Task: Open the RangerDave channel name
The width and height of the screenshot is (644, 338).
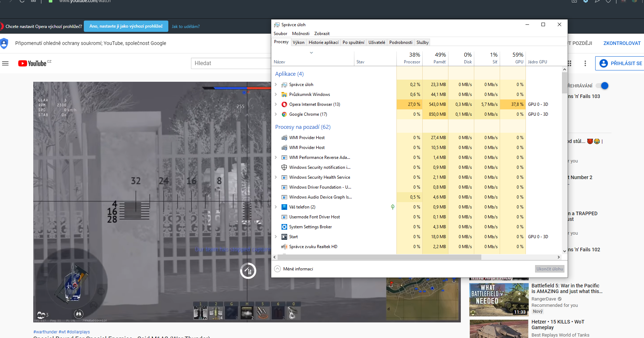Action: (x=544, y=299)
